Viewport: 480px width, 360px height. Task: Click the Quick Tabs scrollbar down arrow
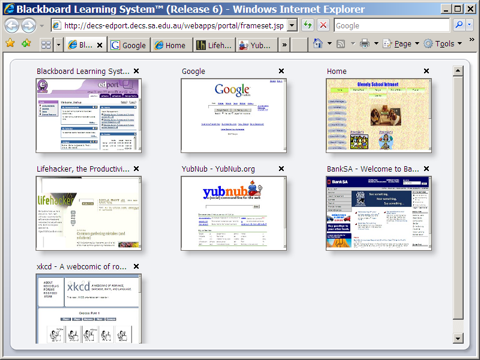(458, 338)
